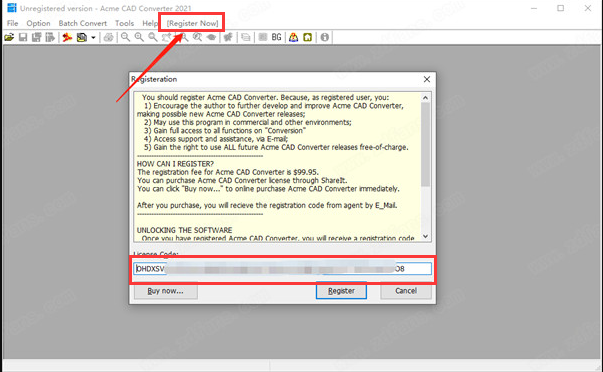Close the Registration dialog with the X
The image size is (603, 372).
pos(427,79)
